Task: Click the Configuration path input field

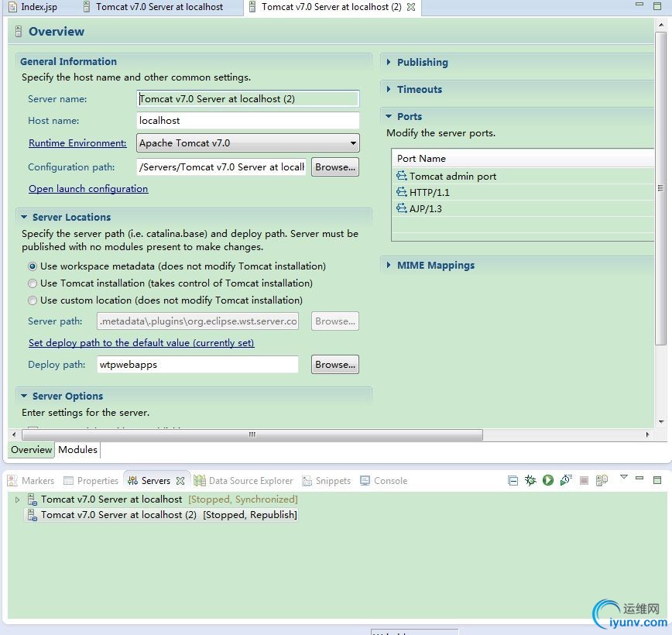Action: [x=221, y=166]
